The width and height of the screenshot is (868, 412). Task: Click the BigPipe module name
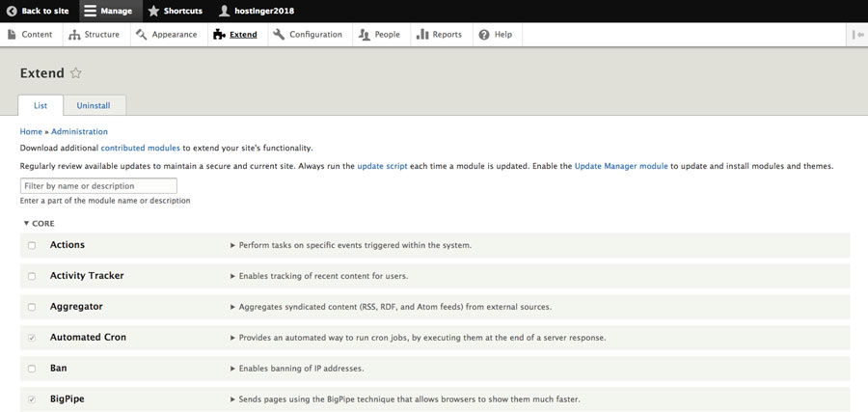pos(68,398)
